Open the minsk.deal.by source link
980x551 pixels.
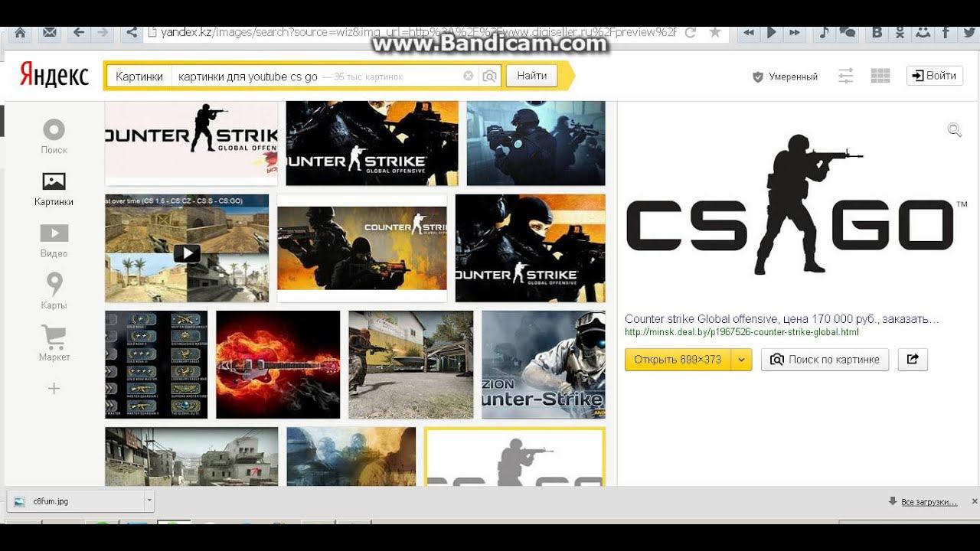pos(741,332)
